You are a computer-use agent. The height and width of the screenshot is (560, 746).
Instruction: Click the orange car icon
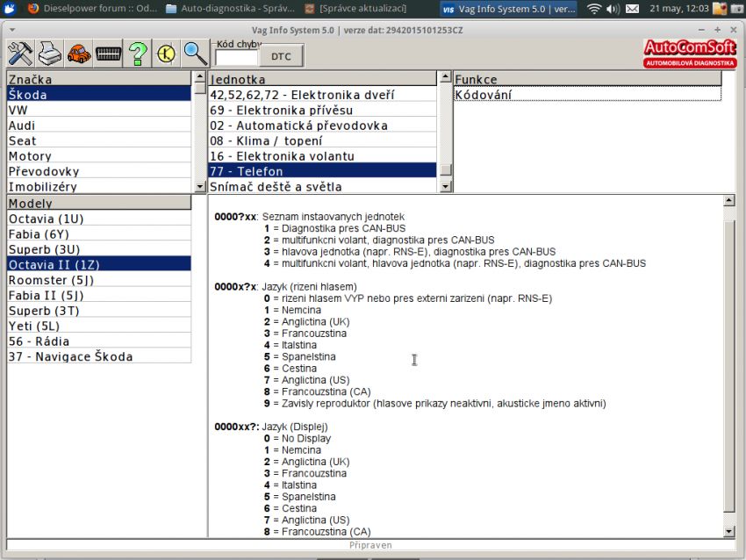[79, 54]
